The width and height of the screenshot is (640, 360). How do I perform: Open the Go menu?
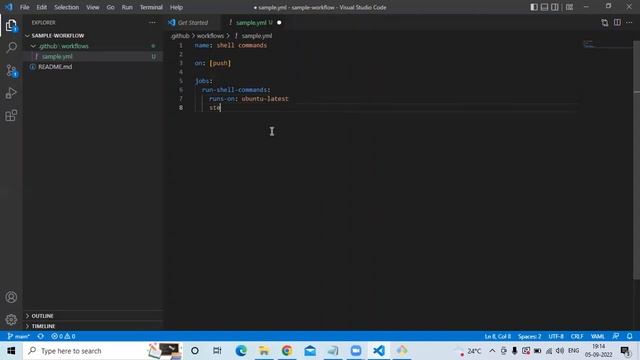(x=110, y=7)
